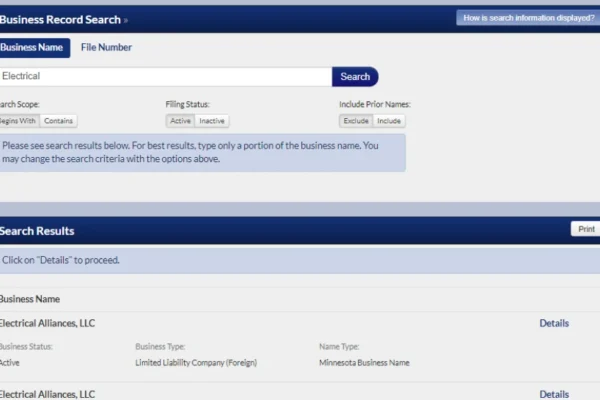Viewport: 600px width, 400px height.
Task: Click the Business Name column heading
Action: 29,299
